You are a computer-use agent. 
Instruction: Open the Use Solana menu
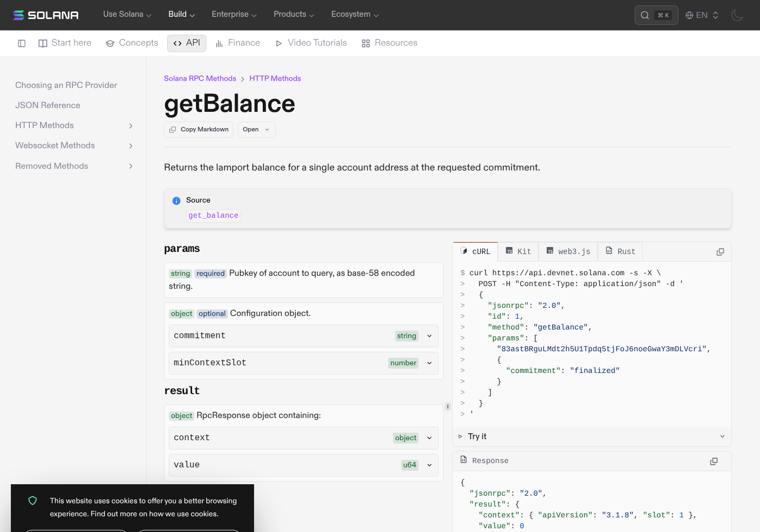(127, 15)
